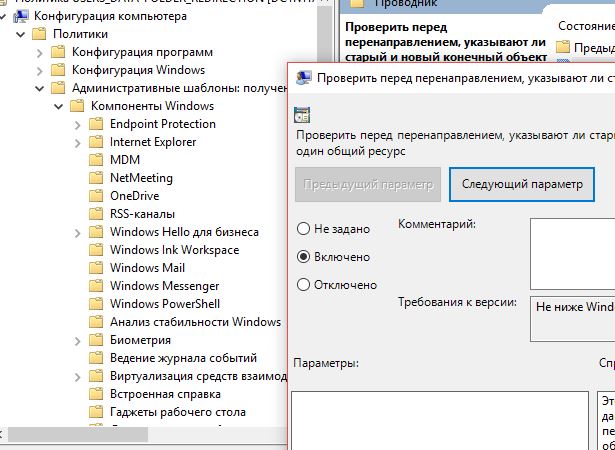Click the OneDrive folder icon

(x=96, y=196)
